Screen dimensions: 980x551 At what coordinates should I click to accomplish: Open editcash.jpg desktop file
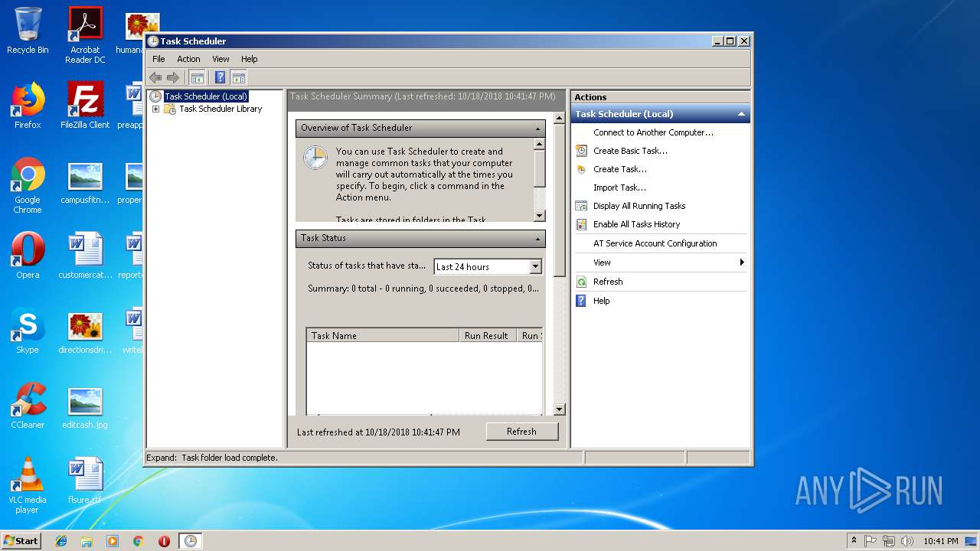[x=85, y=406]
